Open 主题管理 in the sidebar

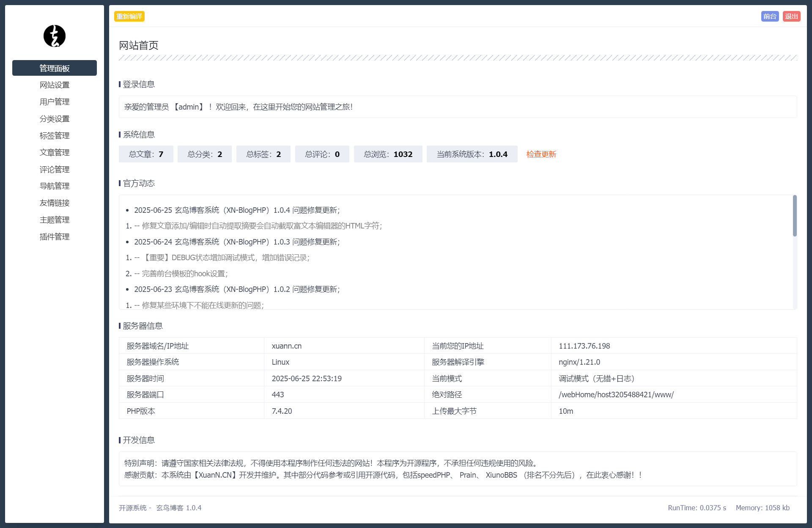point(55,220)
